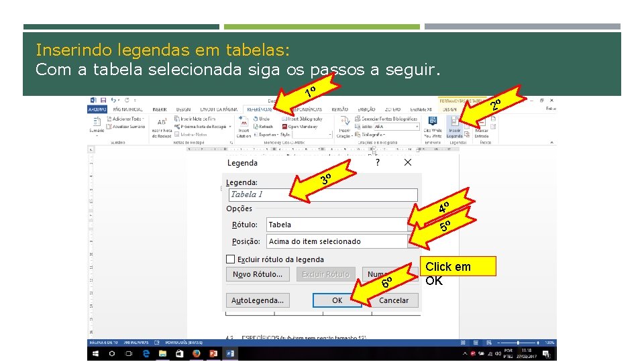Image resolution: width=644 pixels, height=362 pixels.
Task: Open the Rótulo combo box showing Tabela
Action: point(343,225)
